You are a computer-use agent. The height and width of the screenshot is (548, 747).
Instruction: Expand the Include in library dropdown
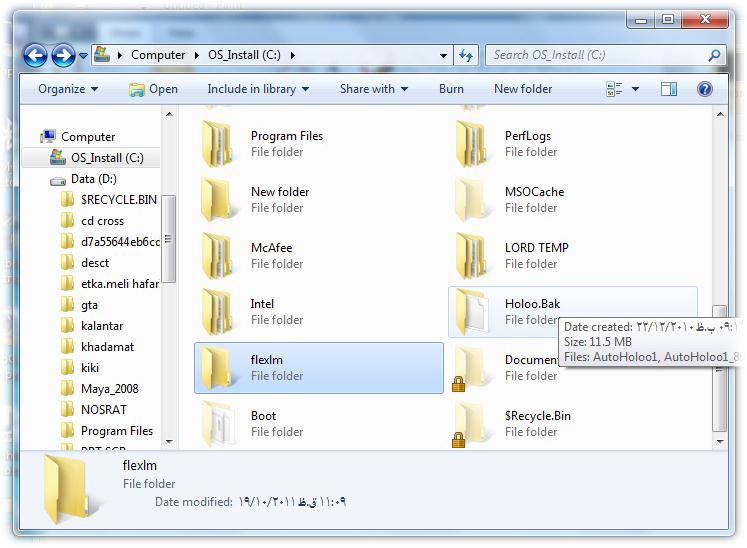[258, 89]
